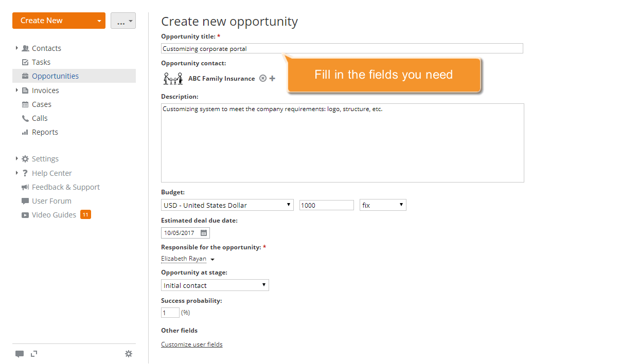Click the calendar icon beside due date
This screenshot has height=364, width=638.
204,233
